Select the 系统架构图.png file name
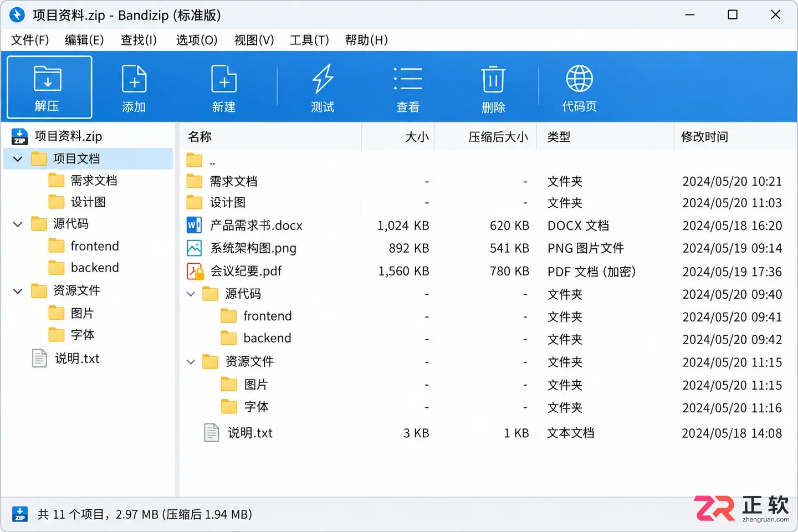Screen dimensions: 798x532 (253, 248)
